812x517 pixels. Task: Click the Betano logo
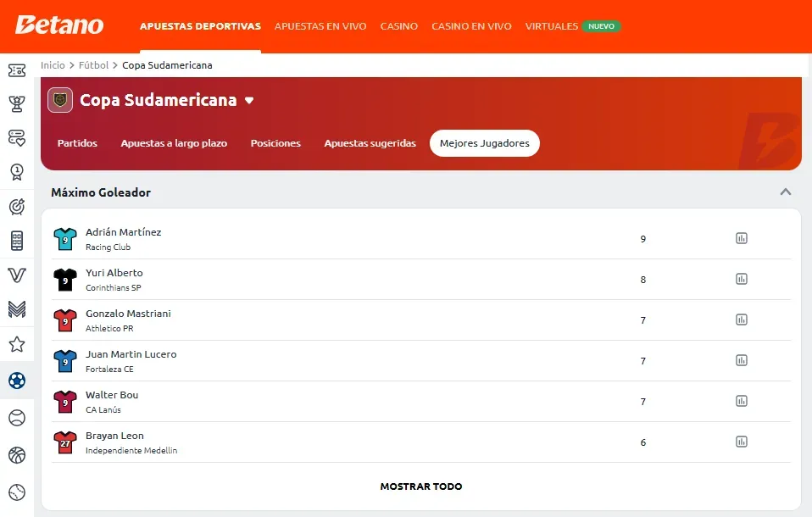[x=59, y=25]
